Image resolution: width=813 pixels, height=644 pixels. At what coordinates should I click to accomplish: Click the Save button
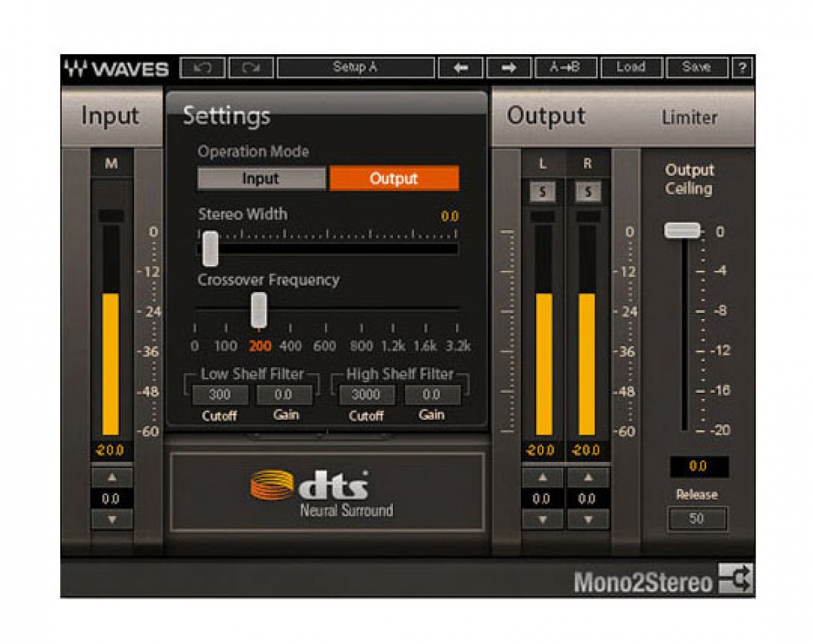point(697,67)
